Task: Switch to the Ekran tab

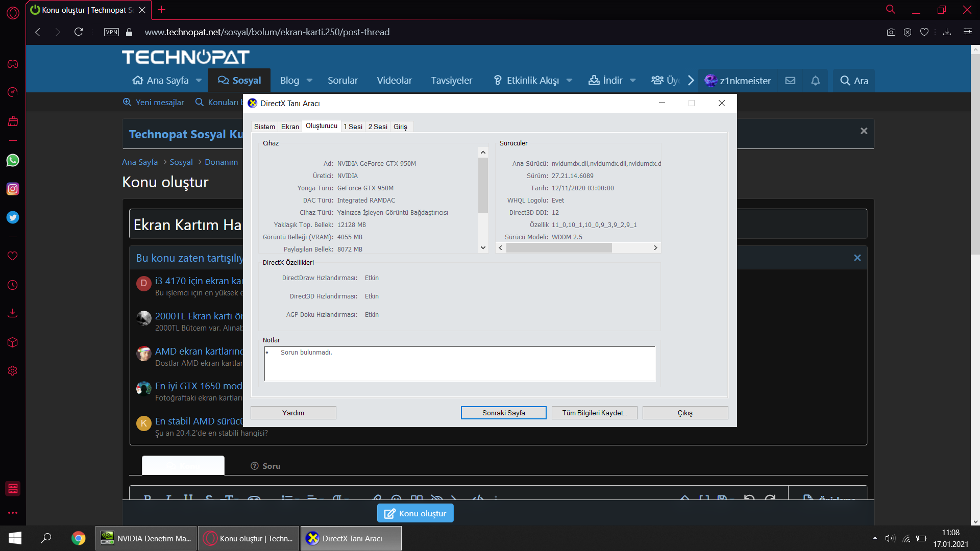Action: pos(290,127)
